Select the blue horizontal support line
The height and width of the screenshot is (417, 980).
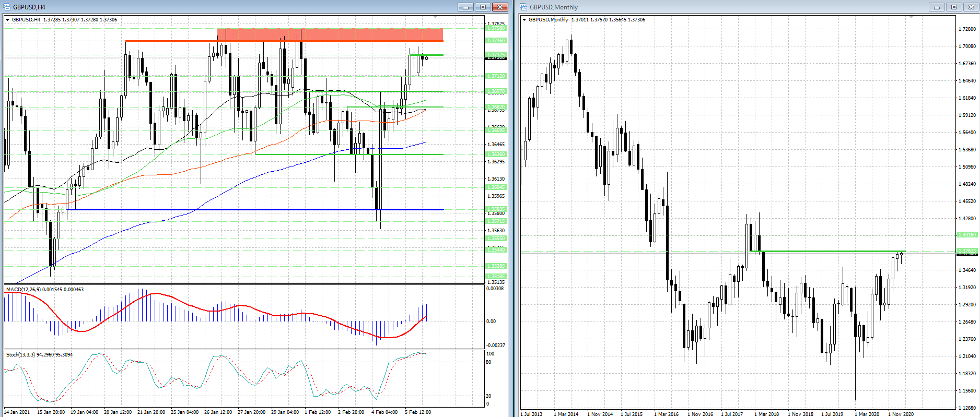click(x=255, y=209)
